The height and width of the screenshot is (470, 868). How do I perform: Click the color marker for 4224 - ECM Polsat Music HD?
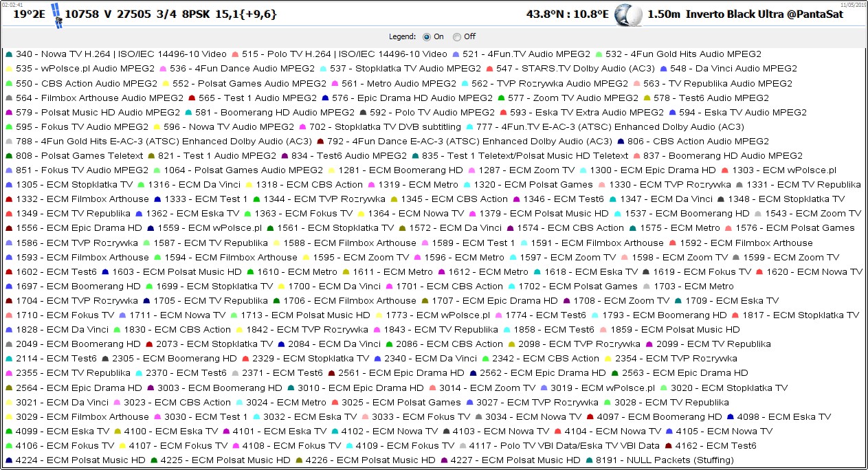point(9,460)
